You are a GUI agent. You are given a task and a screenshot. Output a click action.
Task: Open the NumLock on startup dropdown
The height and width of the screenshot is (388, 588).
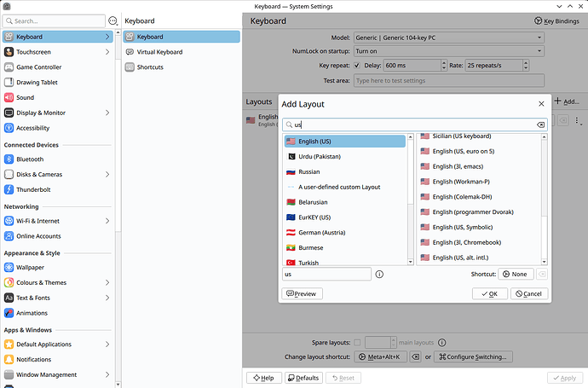point(448,51)
